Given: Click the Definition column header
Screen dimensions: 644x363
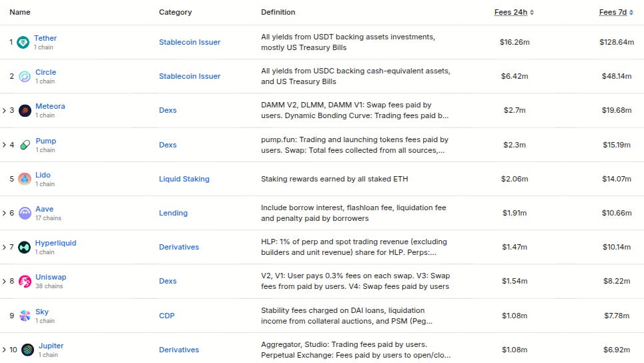Looking at the screenshot, I should pyautogui.click(x=278, y=12).
